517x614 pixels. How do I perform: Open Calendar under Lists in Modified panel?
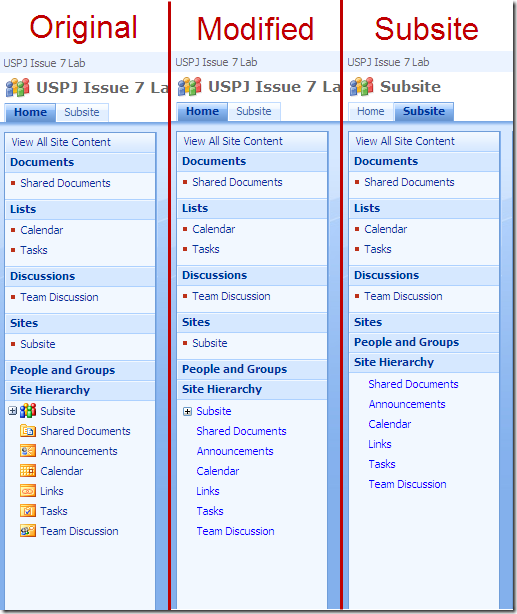coord(213,229)
